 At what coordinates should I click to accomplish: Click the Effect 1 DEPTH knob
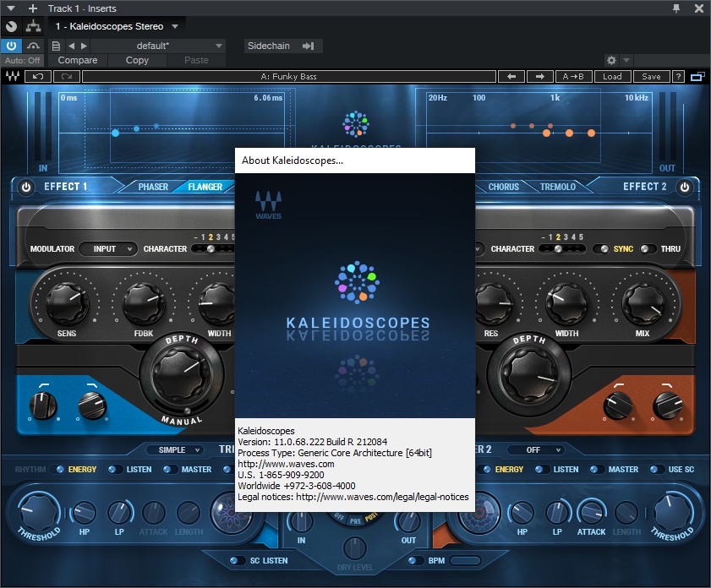point(180,374)
